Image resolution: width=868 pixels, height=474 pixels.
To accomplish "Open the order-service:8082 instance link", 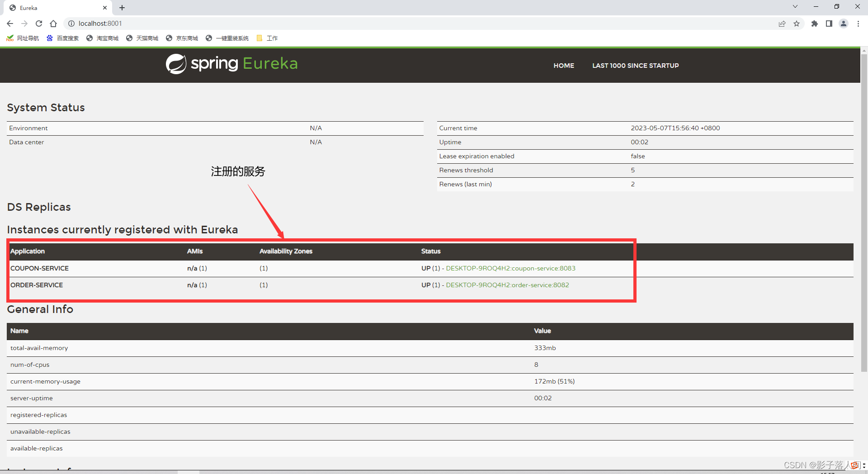I will pyautogui.click(x=508, y=285).
